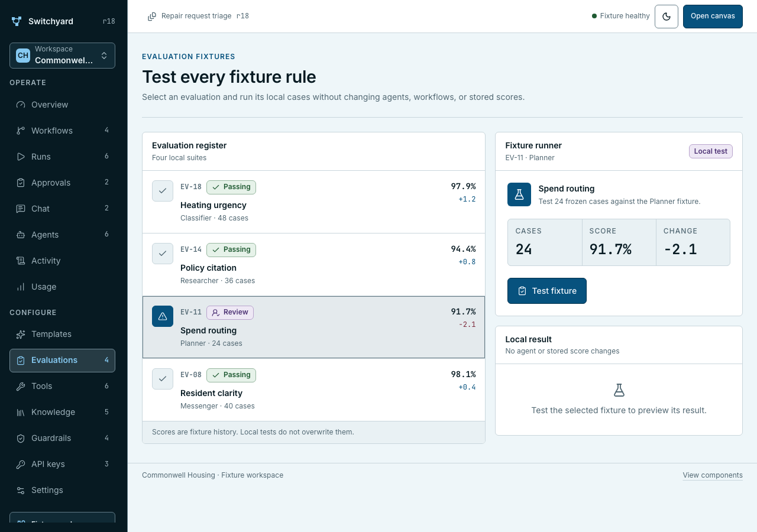Open the Resident clarity evaluation title
Image resolution: width=757 pixels, height=532 pixels.
click(x=211, y=393)
